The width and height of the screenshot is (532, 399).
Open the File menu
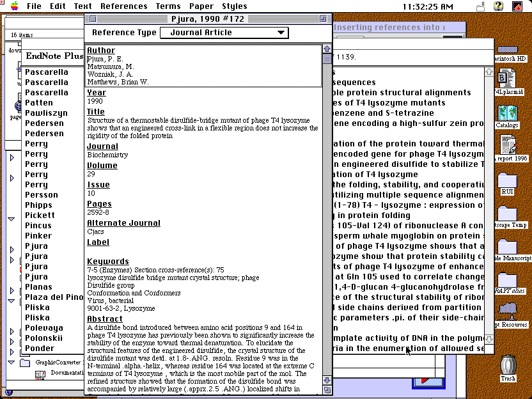coord(34,6)
